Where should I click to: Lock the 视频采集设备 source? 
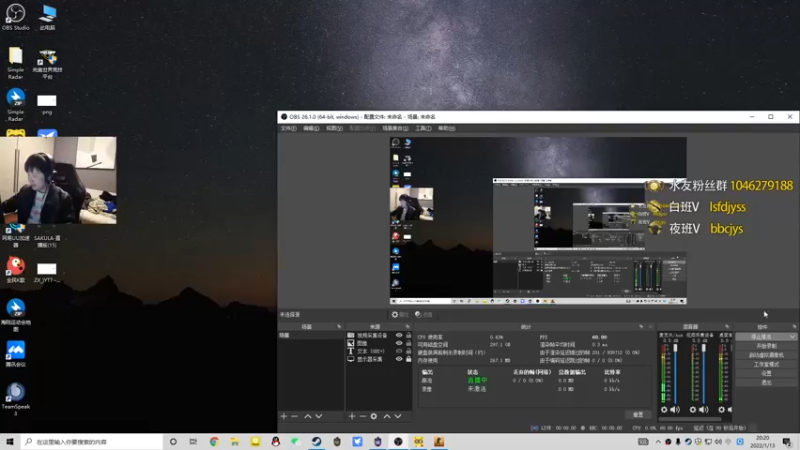(408, 335)
